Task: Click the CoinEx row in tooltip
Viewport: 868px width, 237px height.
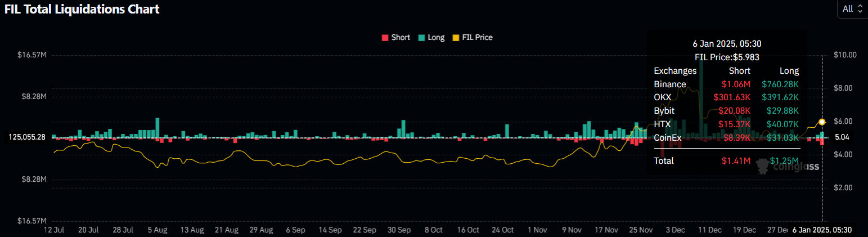Action: tap(727, 138)
